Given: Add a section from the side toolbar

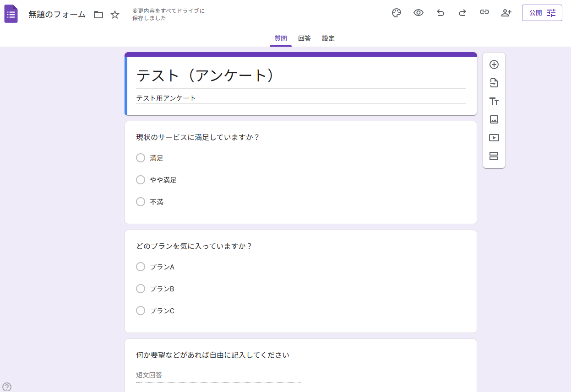Looking at the screenshot, I should [494, 156].
